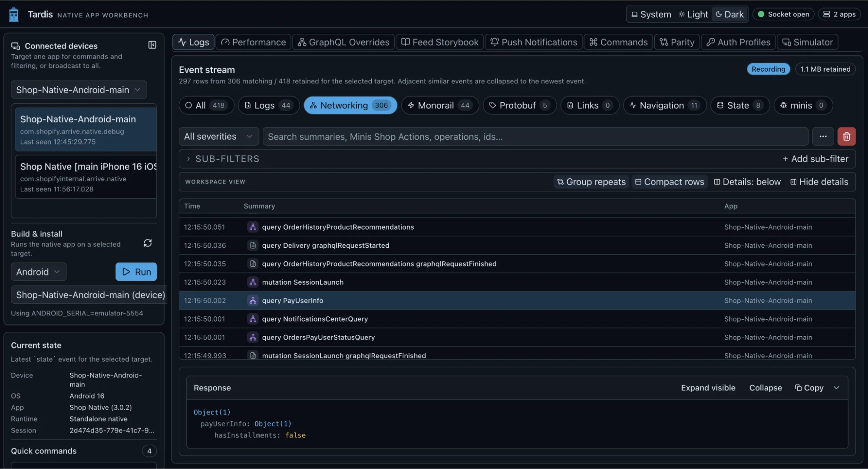The width and height of the screenshot is (868, 469).
Task: Open the Quick commands count badge 4
Action: [x=149, y=451]
